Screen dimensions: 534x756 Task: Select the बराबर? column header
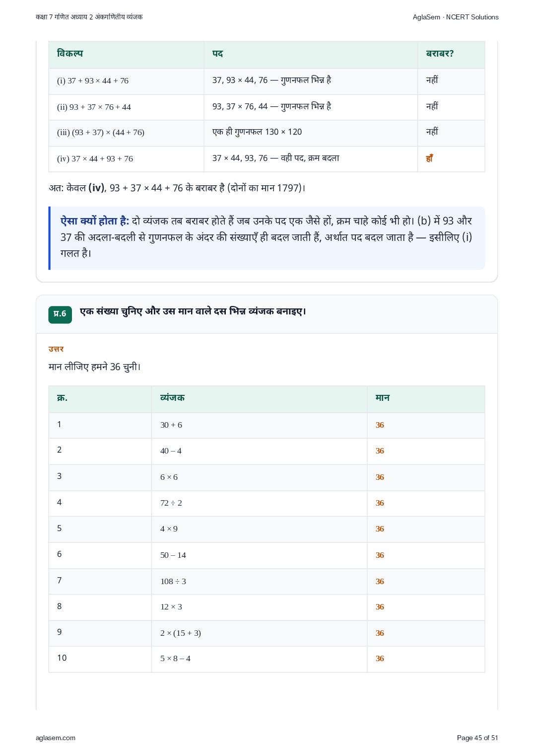click(440, 53)
